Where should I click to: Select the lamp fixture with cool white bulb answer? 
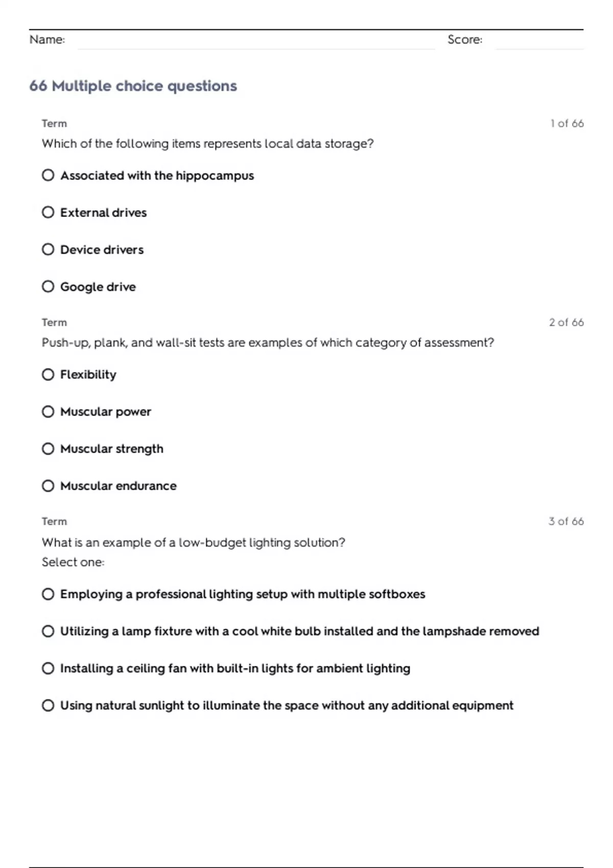coord(48,631)
